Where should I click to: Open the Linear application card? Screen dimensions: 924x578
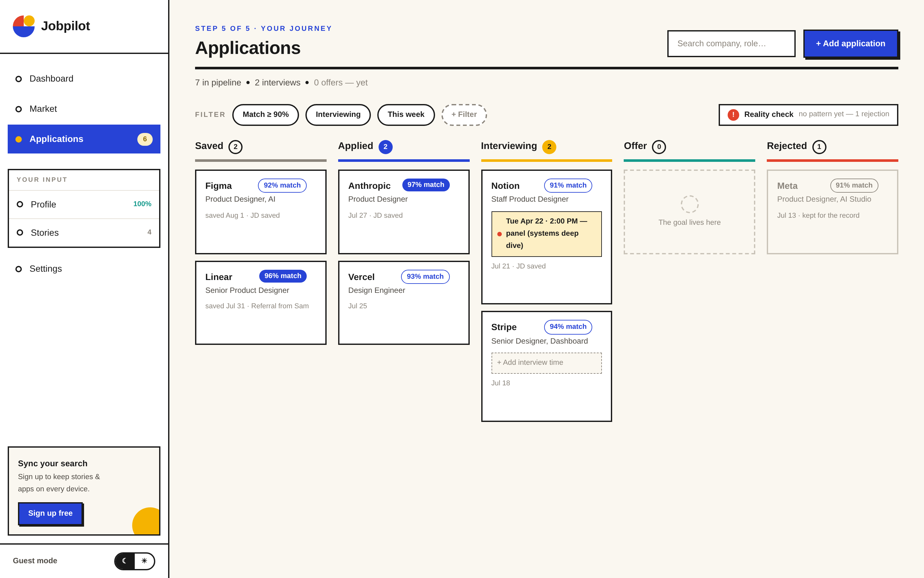(x=261, y=303)
